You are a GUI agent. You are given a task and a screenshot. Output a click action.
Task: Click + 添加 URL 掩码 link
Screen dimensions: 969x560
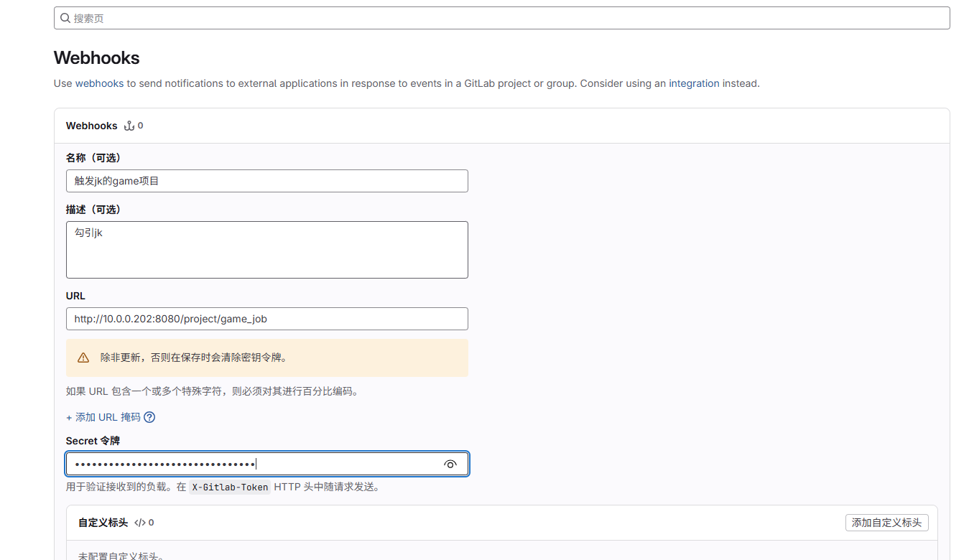tap(103, 417)
